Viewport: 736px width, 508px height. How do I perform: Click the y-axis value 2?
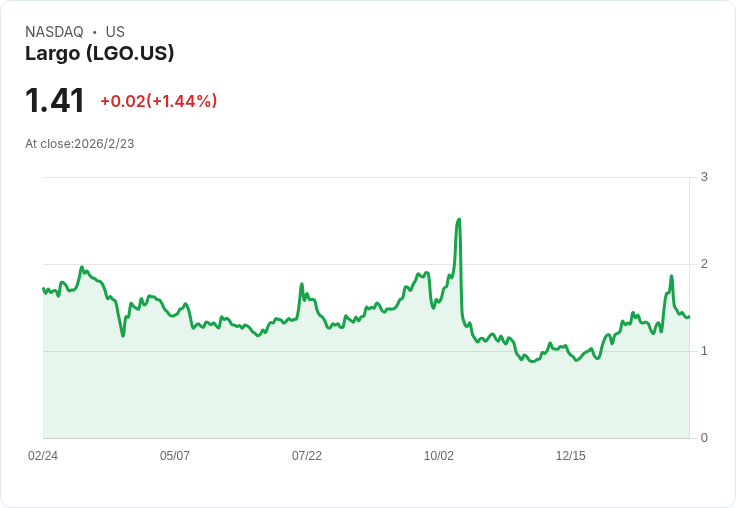tap(704, 264)
